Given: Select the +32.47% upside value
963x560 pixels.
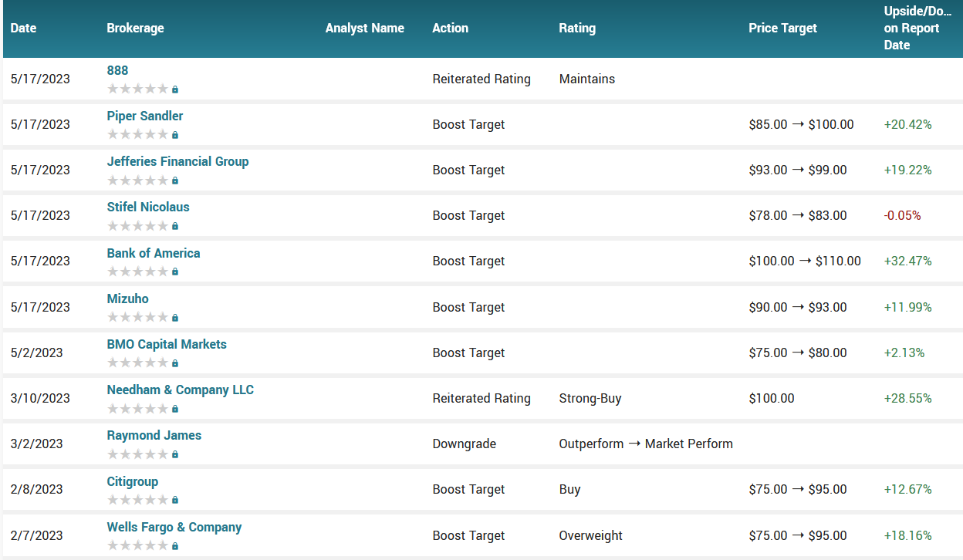Looking at the screenshot, I should [908, 261].
